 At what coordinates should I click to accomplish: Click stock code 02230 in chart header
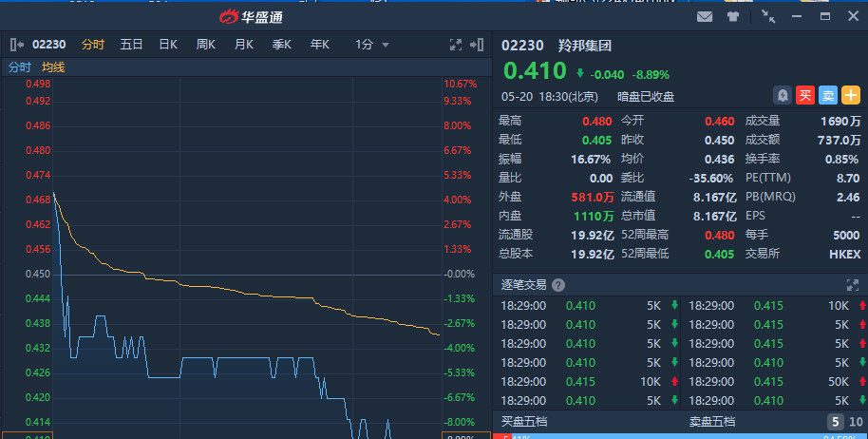48,45
